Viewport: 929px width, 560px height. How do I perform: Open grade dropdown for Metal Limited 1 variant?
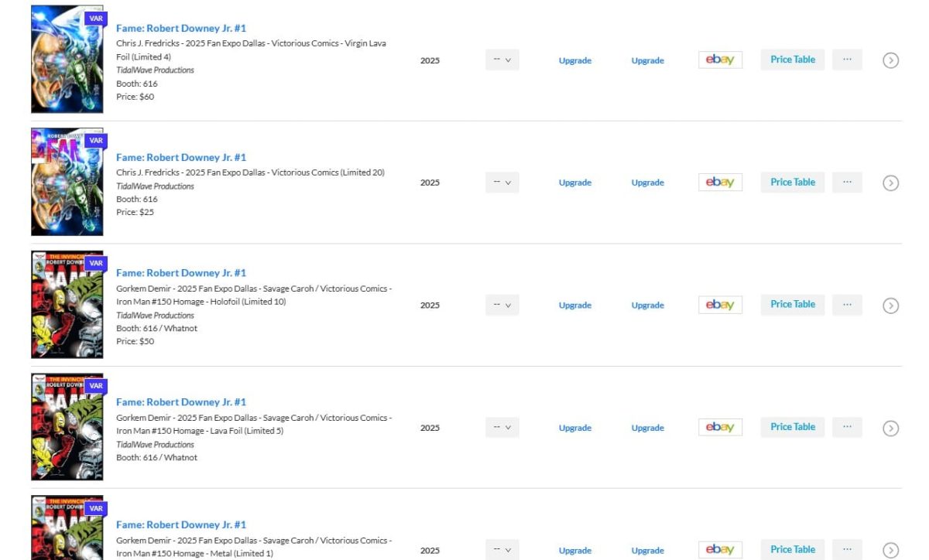(502, 550)
